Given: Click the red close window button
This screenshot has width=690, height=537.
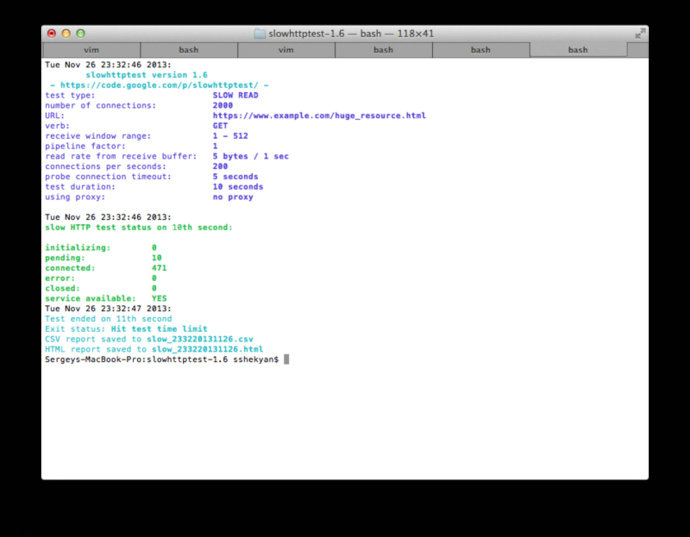Looking at the screenshot, I should (x=51, y=33).
